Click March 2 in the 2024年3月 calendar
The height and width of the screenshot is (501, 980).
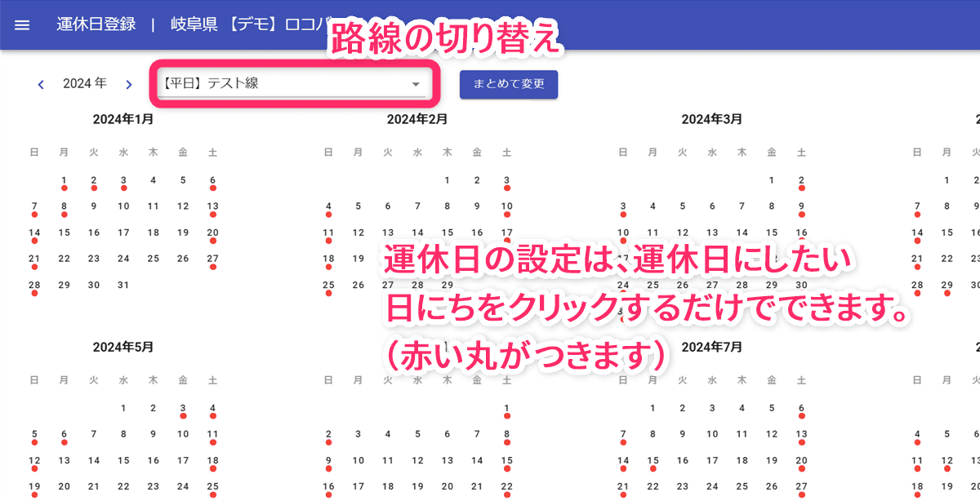[x=801, y=181]
